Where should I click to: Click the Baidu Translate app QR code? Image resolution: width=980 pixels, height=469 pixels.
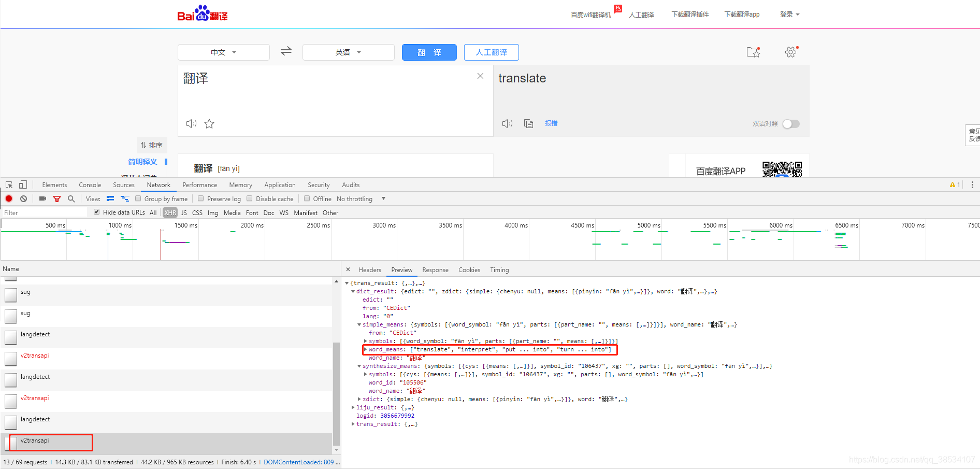782,169
